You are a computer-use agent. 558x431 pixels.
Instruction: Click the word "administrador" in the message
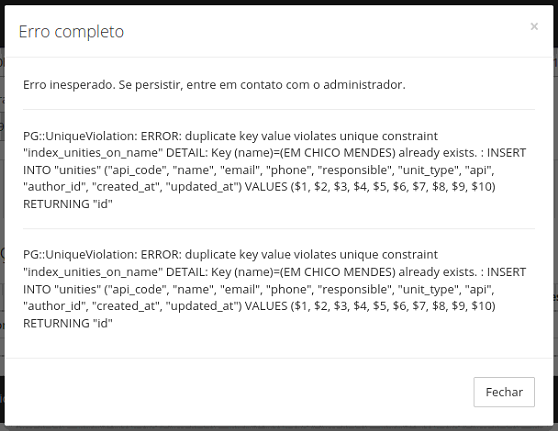pyautogui.click(x=364, y=85)
